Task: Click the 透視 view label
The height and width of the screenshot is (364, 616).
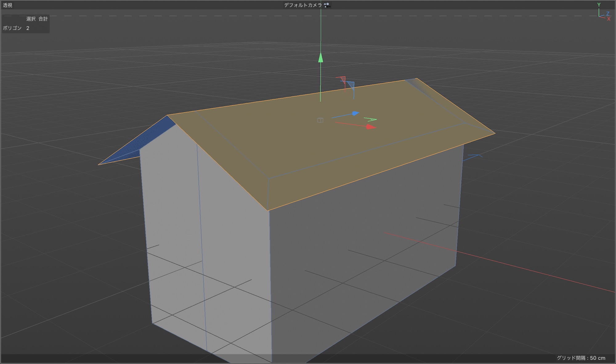Action: pos(8,5)
